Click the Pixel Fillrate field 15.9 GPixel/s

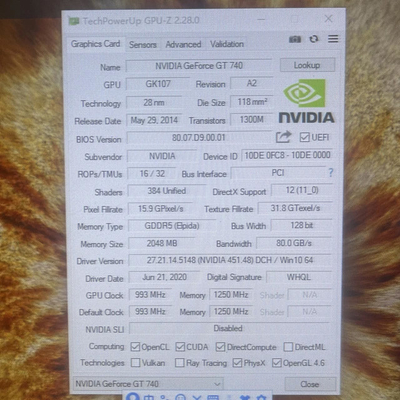161,209
